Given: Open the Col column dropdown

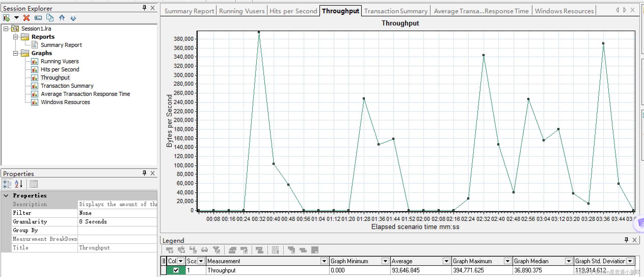Looking at the screenshot, I should (181, 261).
